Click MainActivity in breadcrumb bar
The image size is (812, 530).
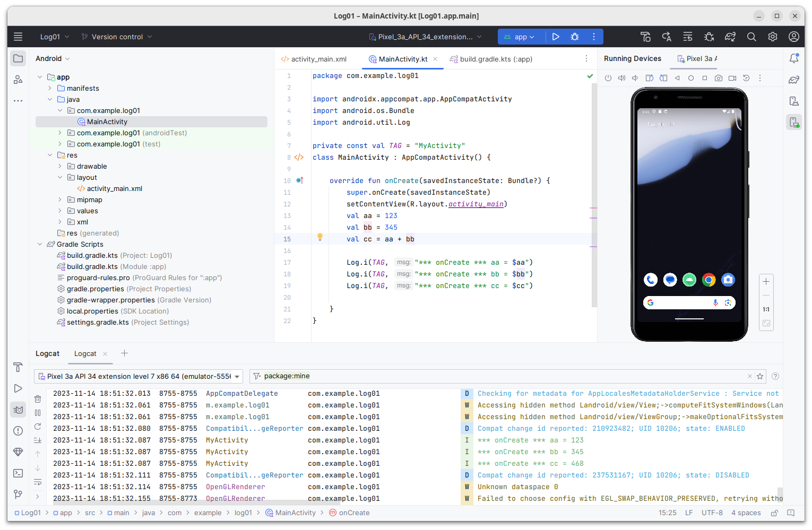291,512
